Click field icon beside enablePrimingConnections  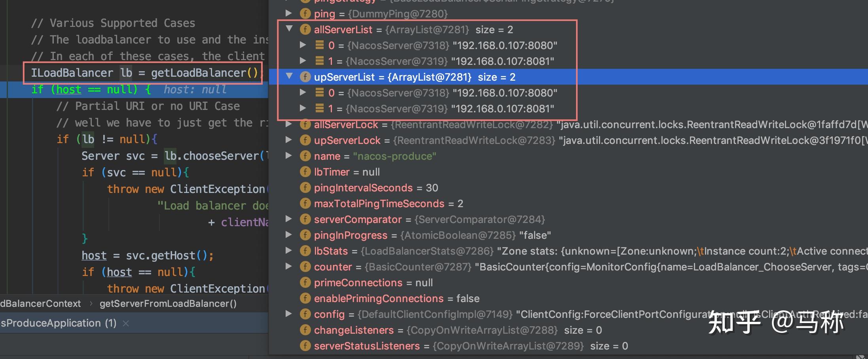point(305,298)
